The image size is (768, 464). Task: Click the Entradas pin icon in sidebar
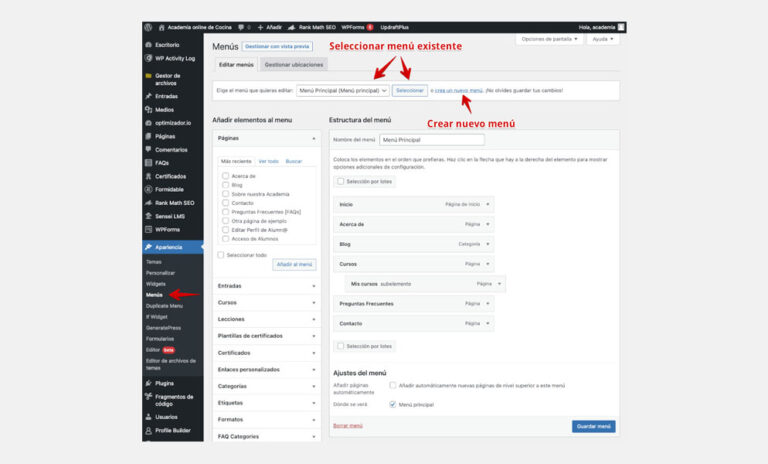[148, 96]
